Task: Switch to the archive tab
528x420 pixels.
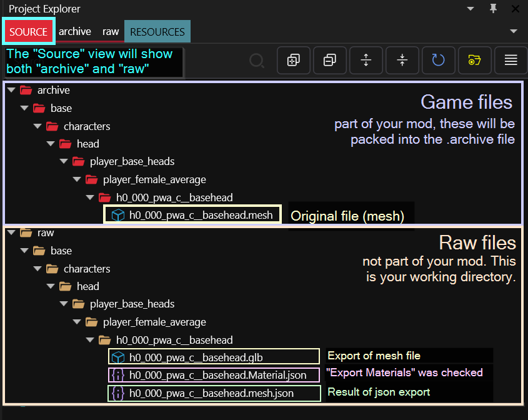Action: point(75,31)
